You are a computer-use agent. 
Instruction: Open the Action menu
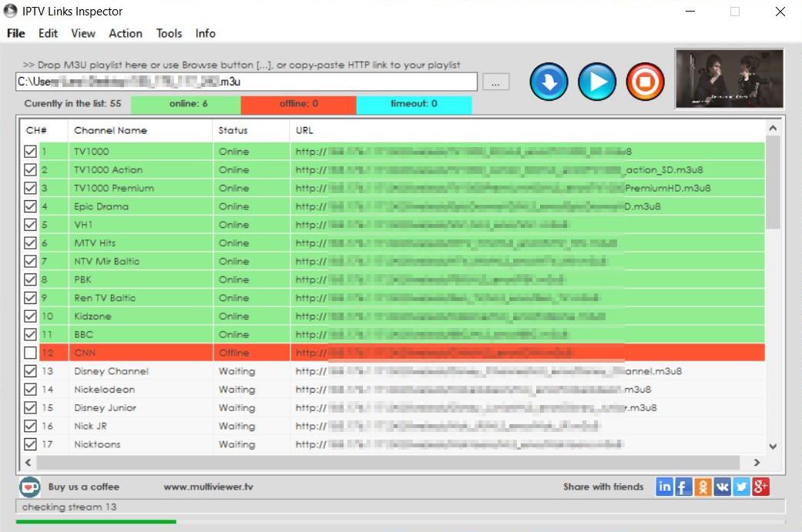125,33
